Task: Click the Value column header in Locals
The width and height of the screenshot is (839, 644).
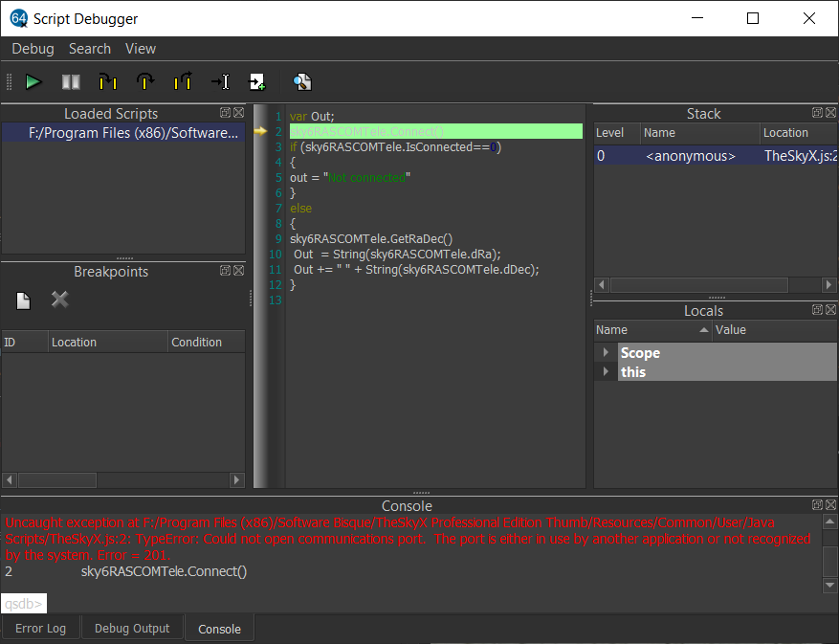Action: (x=775, y=330)
